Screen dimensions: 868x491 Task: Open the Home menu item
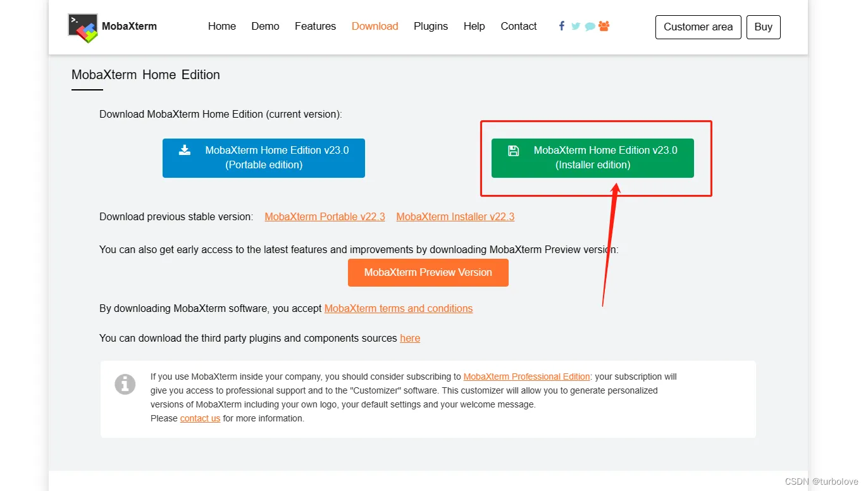point(222,26)
